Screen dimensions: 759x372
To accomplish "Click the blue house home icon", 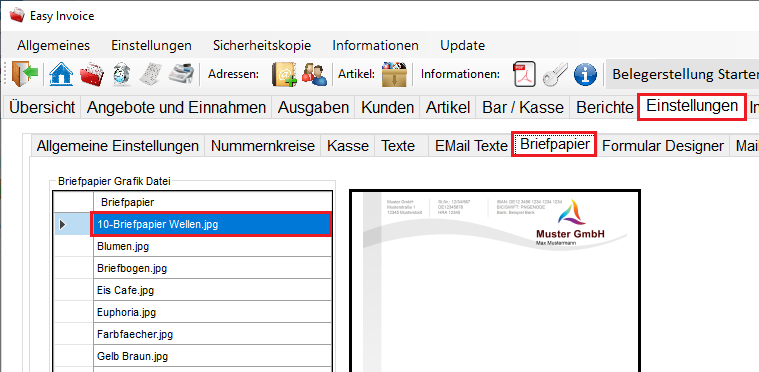I will (61, 74).
